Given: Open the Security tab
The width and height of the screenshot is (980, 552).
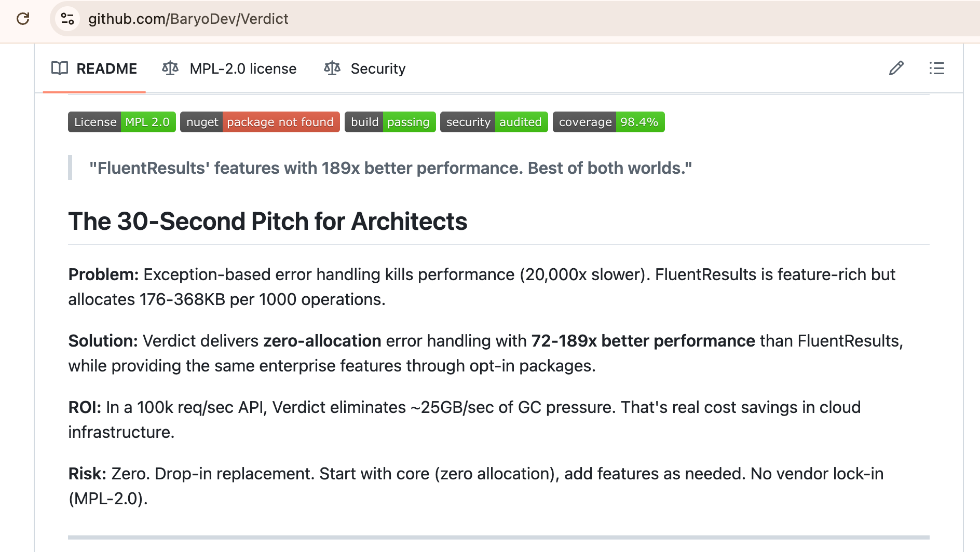Looking at the screenshot, I should click(364, 68).
